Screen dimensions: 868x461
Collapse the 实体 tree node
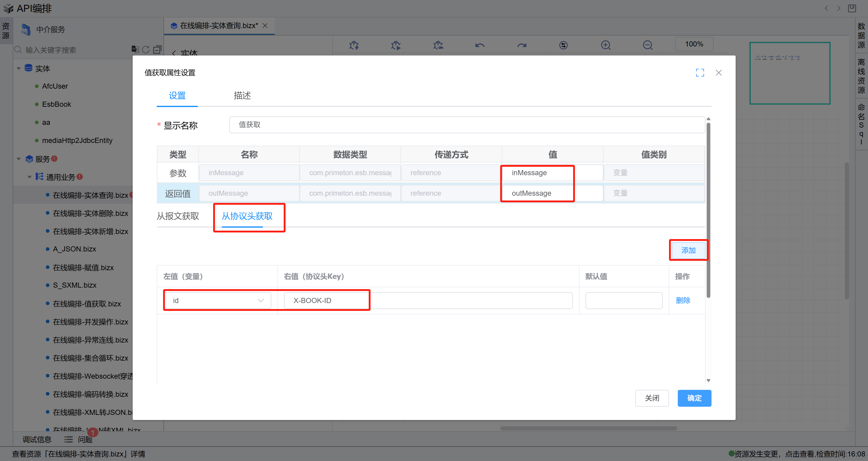pos(19,68)
